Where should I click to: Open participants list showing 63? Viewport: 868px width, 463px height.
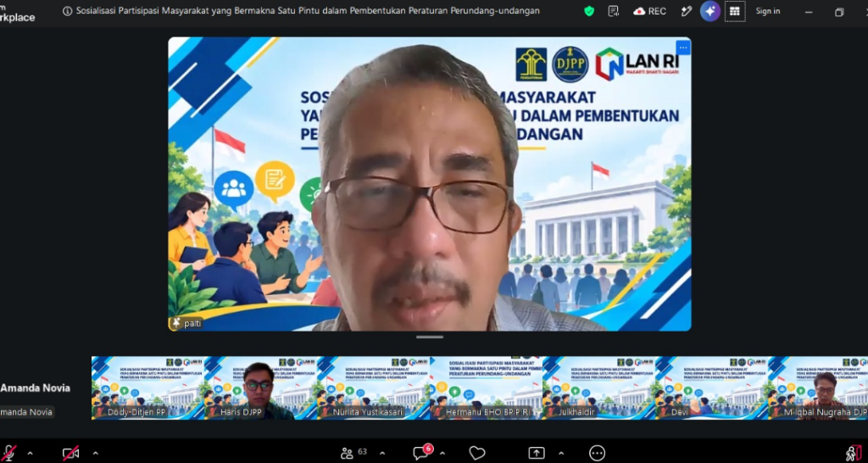354,453
